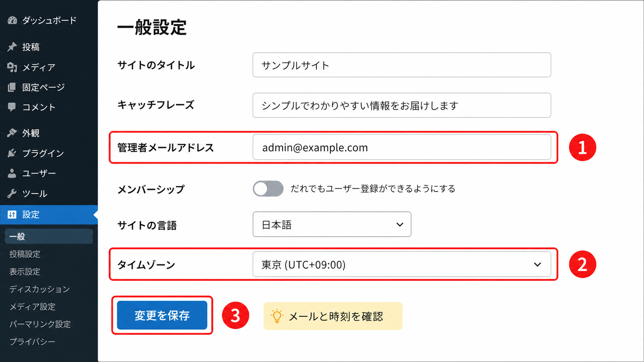The width and height of the screenshot is (644, 362).
Task: Click the サイトのタイトル input field
Action: click(402, 65)
